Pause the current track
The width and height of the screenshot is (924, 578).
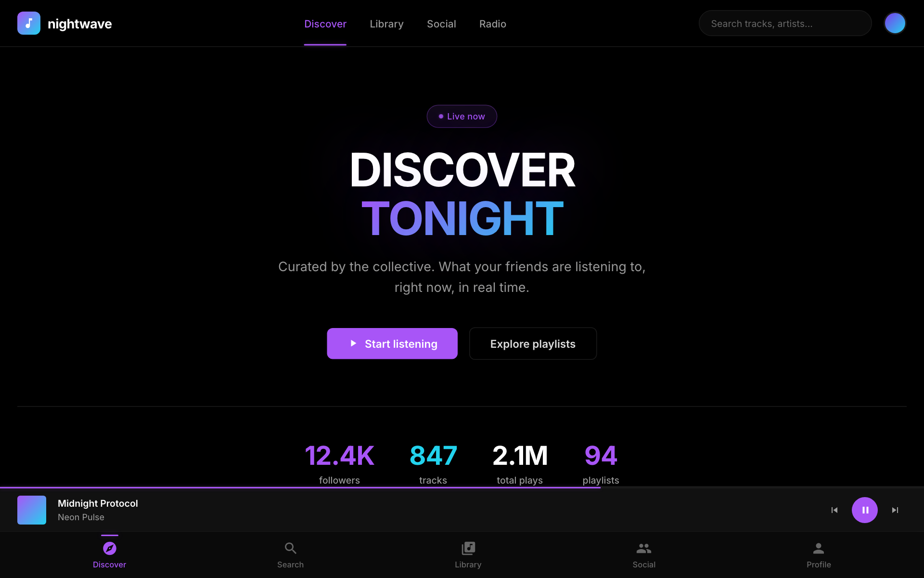(864, 510)
